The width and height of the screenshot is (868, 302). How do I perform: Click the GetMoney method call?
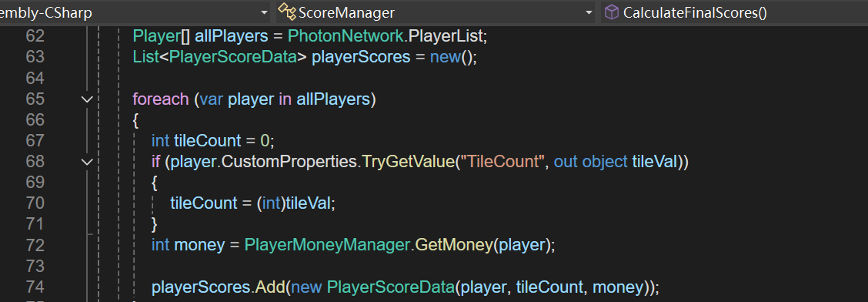[x=452, y=245]
